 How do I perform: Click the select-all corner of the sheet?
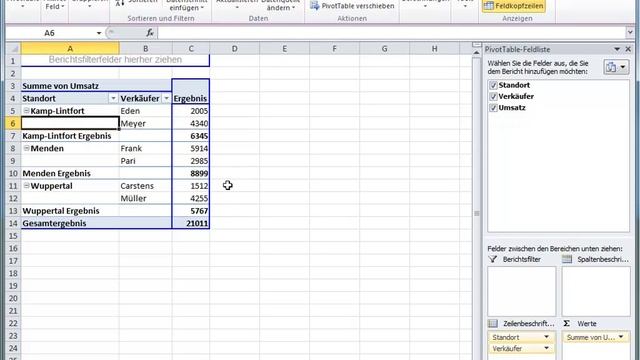(x=13, y=49)
